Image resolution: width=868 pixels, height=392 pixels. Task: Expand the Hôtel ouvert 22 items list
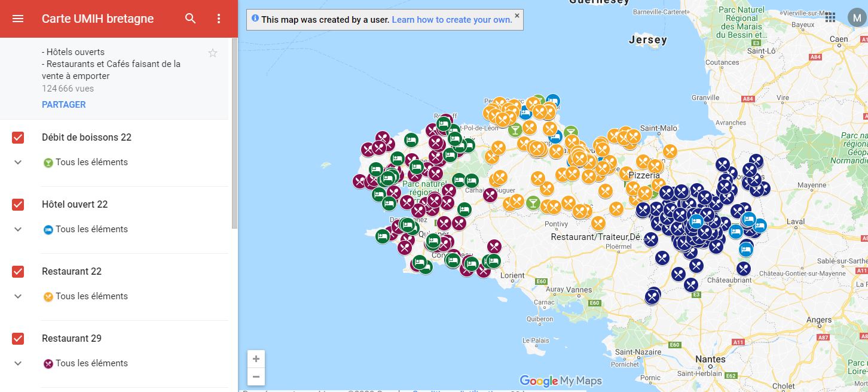[x=18, y=229]
